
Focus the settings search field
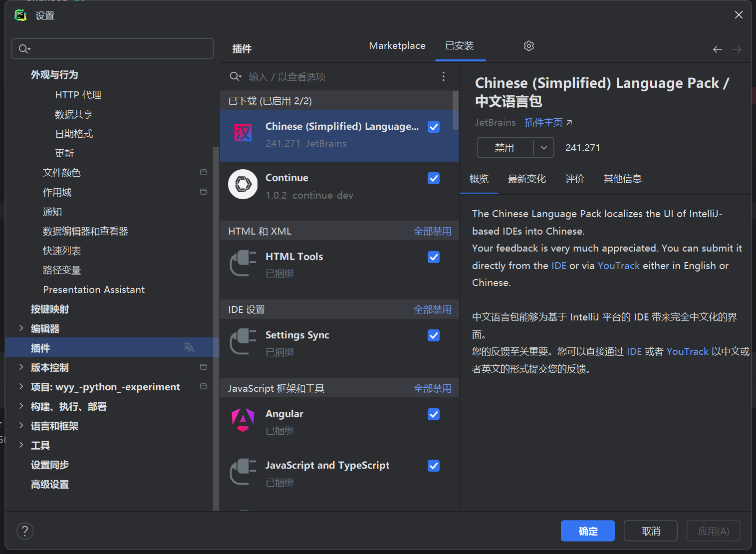[112, 48]
